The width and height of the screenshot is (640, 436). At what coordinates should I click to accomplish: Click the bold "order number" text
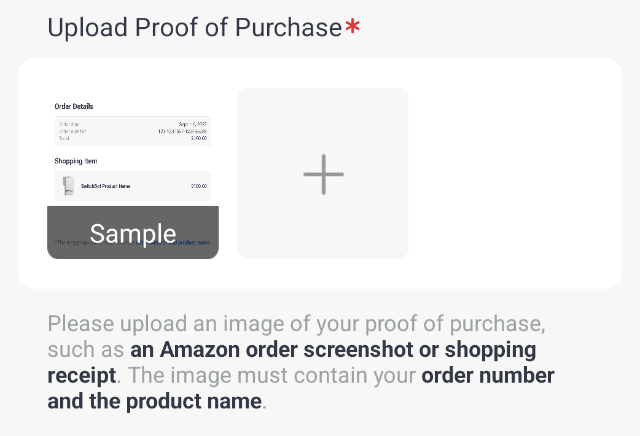pos(488,377)
